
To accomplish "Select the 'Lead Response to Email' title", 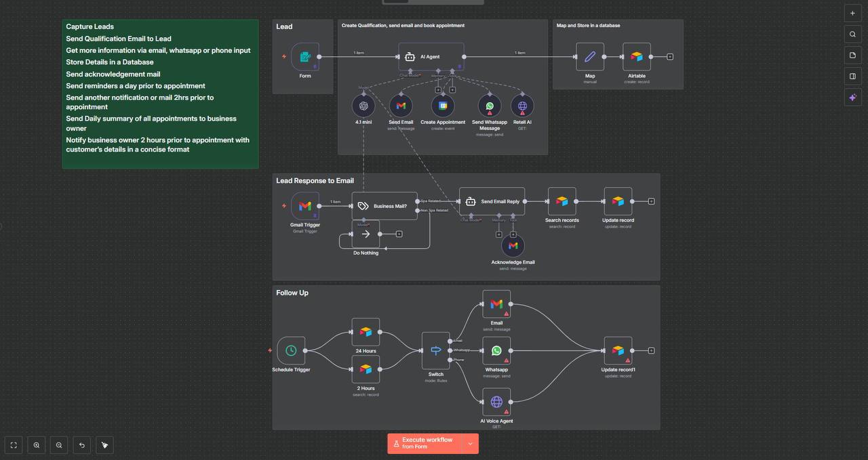I will (315, 181).
